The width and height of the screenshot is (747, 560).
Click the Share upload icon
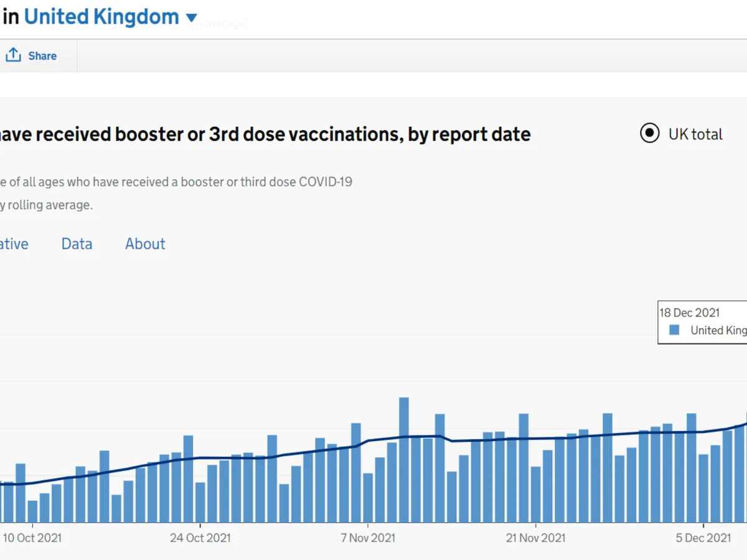pos(13,55)
